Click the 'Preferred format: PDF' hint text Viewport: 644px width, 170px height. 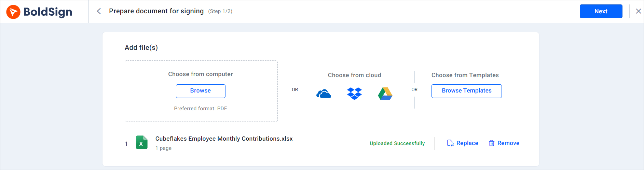coord(200,109)
